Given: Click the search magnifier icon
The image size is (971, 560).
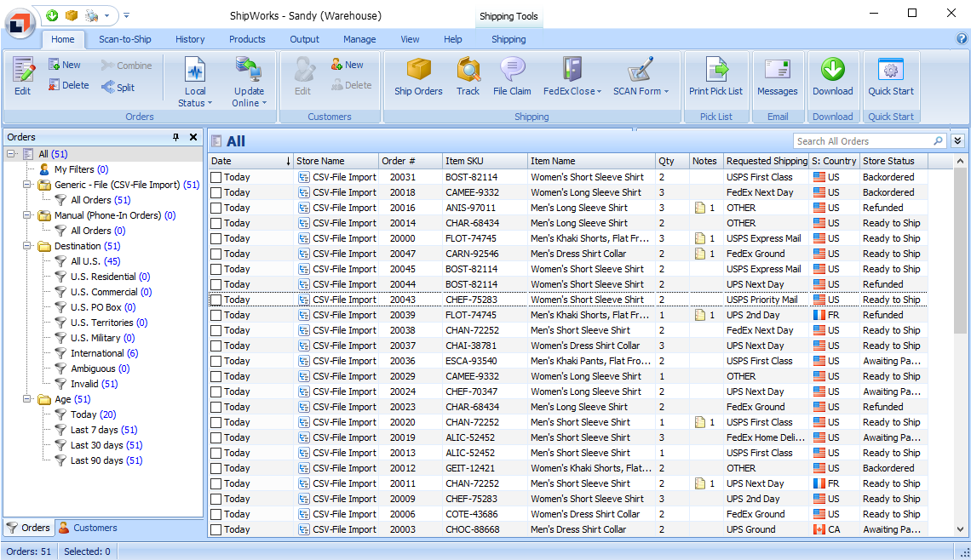Looking at the screenshot, I should pos(938,141).
